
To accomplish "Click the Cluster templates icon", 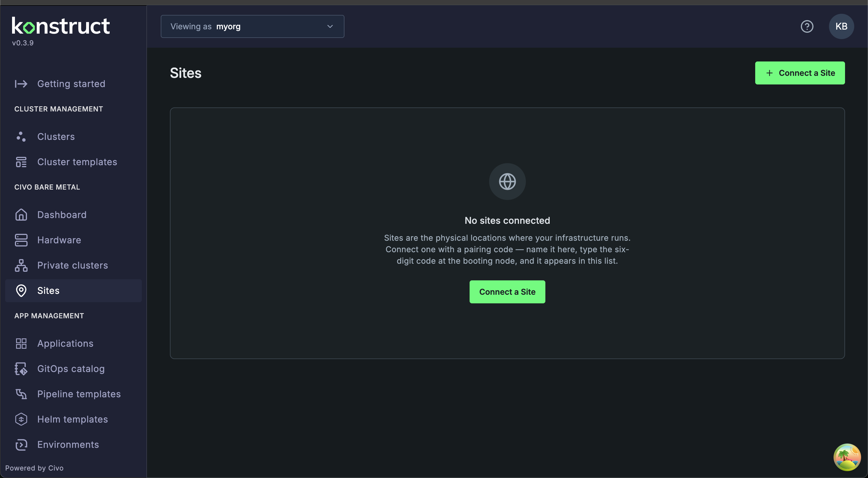I will coord(21,162).
